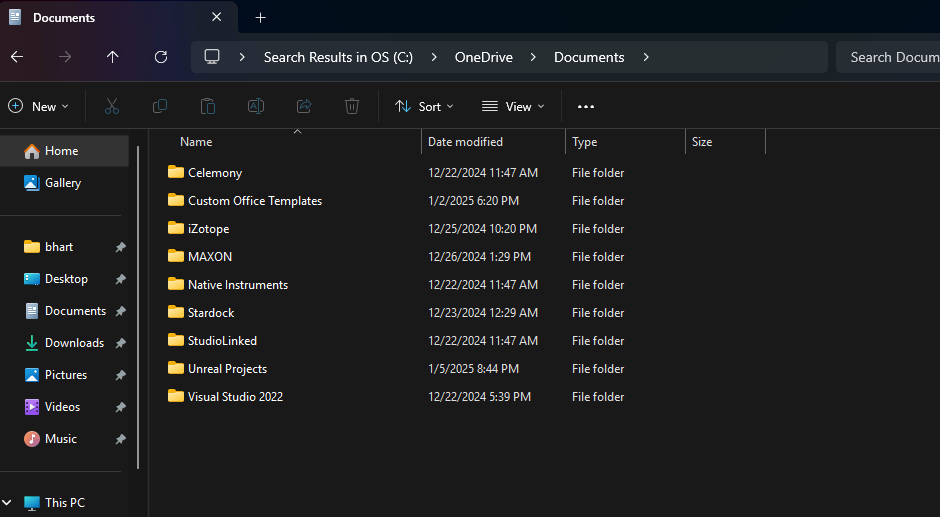Click the MAXON folder icon

pyautogui.click(x=176, y=256)
